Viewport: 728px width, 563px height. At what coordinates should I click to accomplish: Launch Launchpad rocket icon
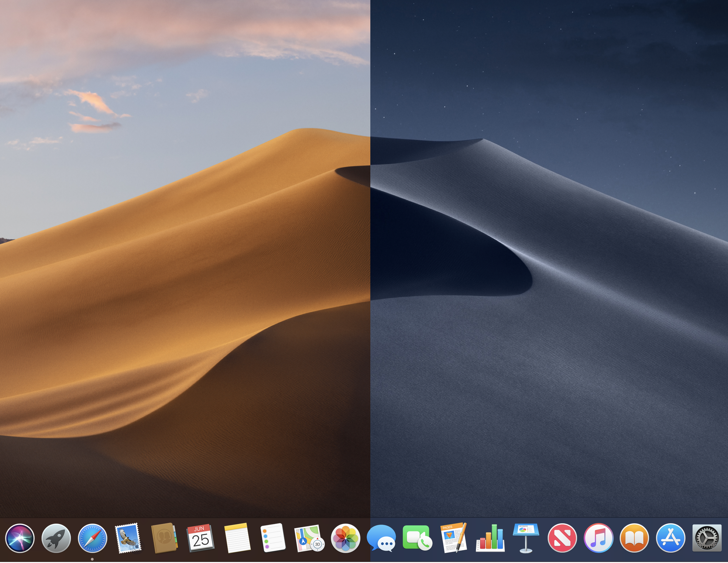coord(56,538)
